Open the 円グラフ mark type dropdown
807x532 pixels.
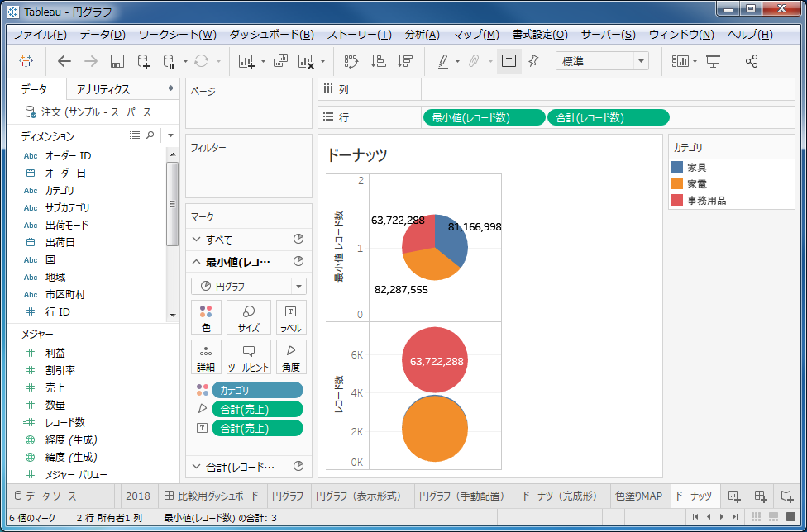[x=248, y=285]
